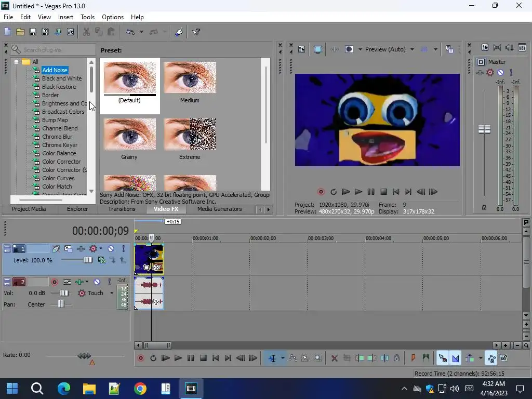Switch to the Project Media tab
This screenshot has width=532, height=399.
[29, 209]
